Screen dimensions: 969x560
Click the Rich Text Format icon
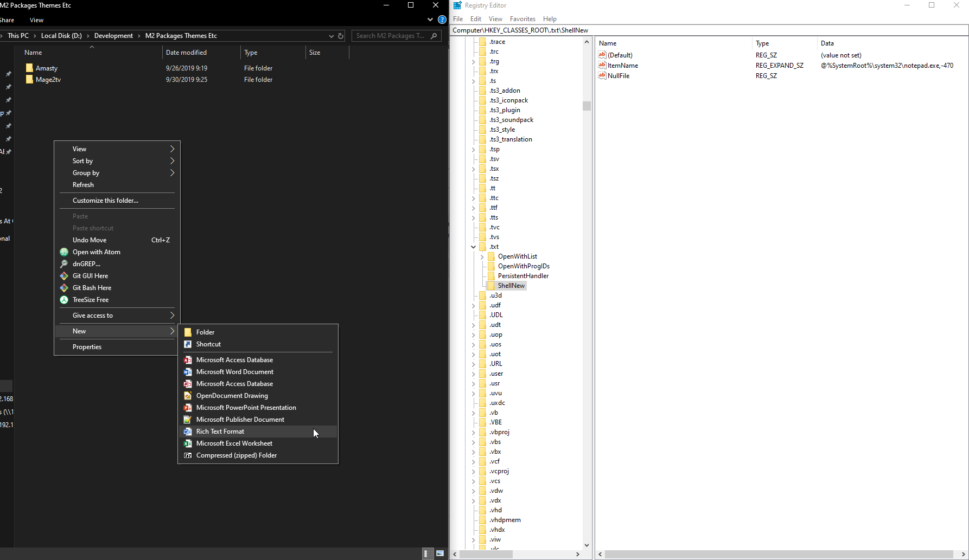tap(188, 432)
